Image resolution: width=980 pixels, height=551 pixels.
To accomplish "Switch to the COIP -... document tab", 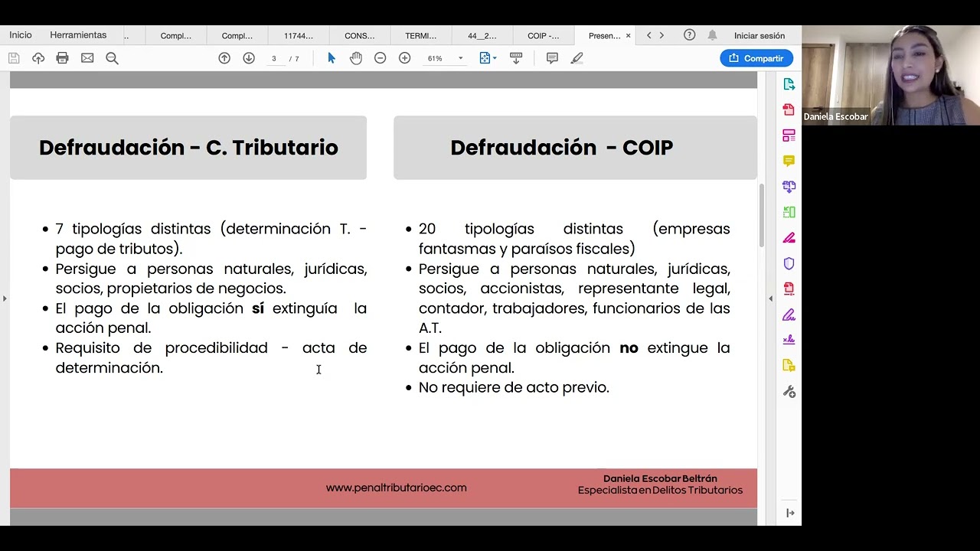I will tap(544, 35).
